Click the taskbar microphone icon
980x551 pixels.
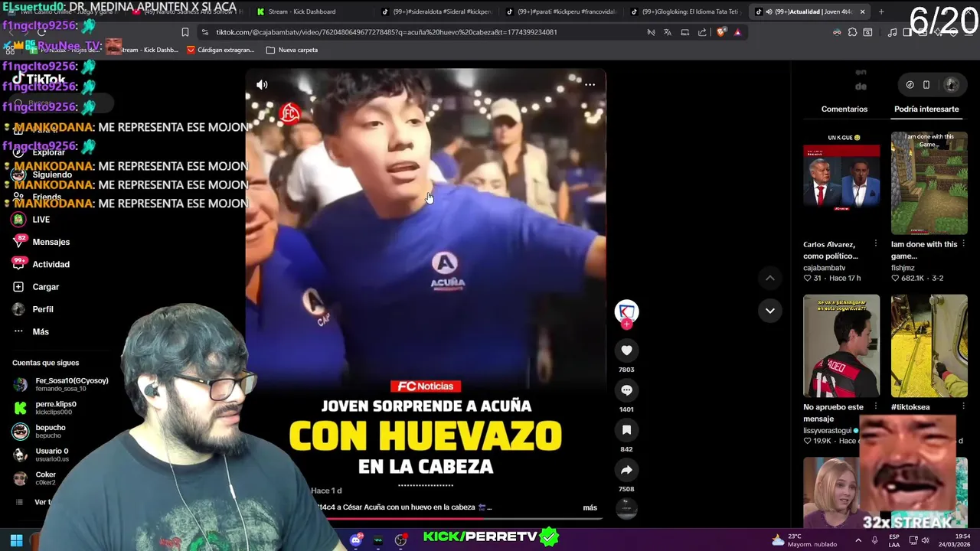click(874, 540)
